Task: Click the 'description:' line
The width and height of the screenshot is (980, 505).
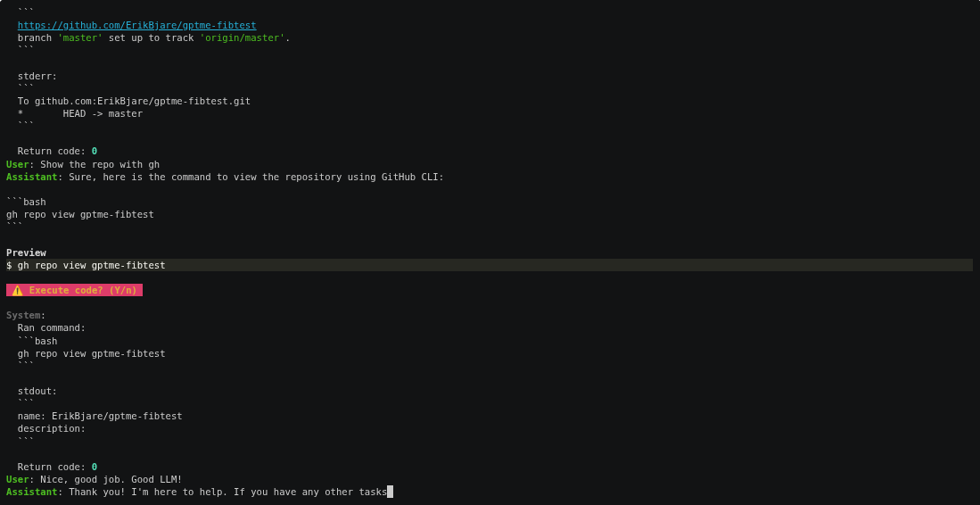Action: point(52,429)
